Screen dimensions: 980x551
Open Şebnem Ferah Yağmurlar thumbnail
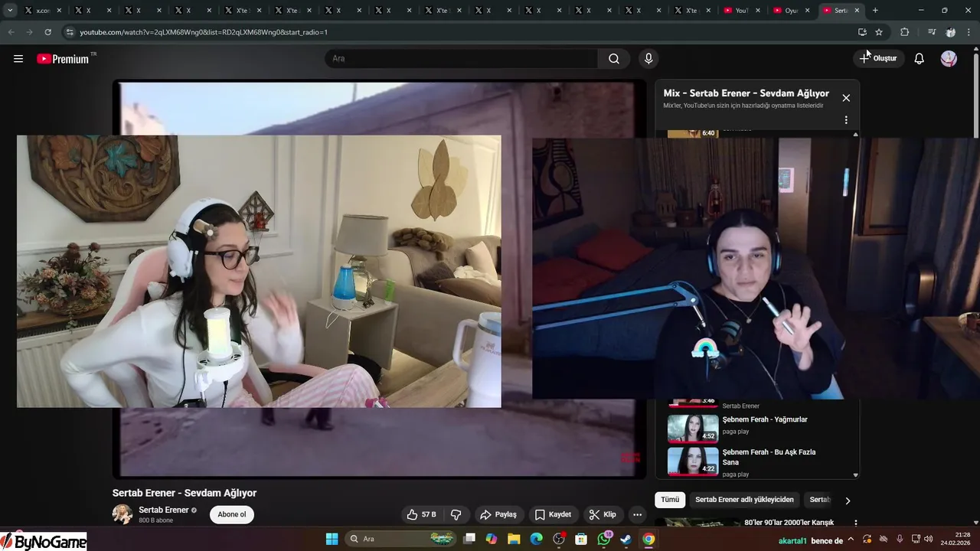click(x=693, y=428)
